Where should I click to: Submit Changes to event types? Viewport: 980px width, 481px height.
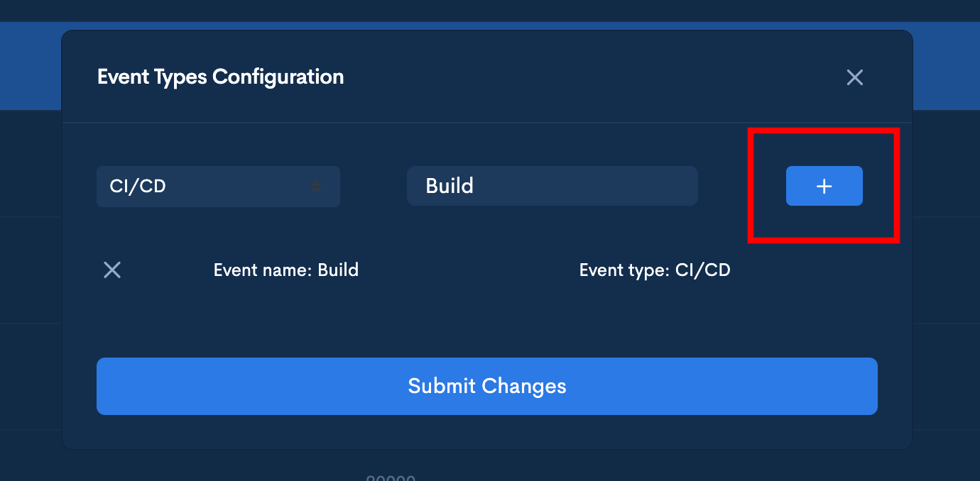486,386
